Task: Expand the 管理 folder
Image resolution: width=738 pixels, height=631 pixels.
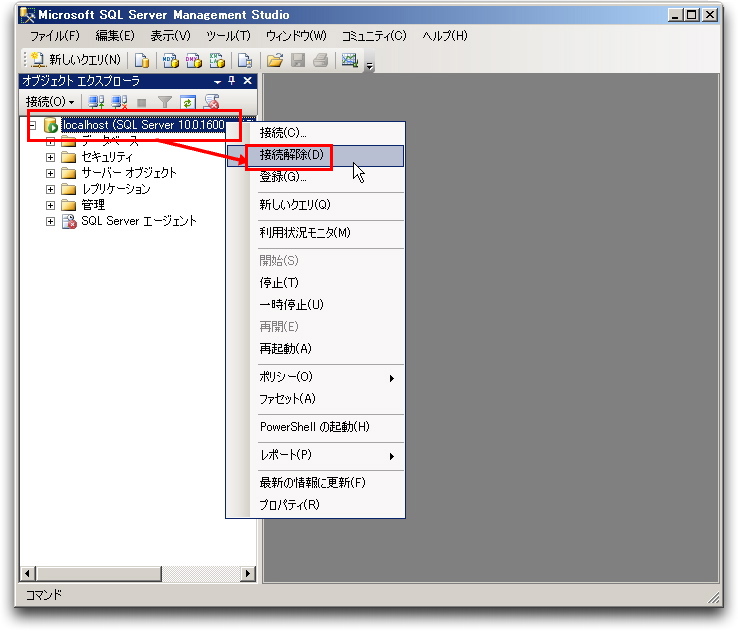Action: click(50, 205)
